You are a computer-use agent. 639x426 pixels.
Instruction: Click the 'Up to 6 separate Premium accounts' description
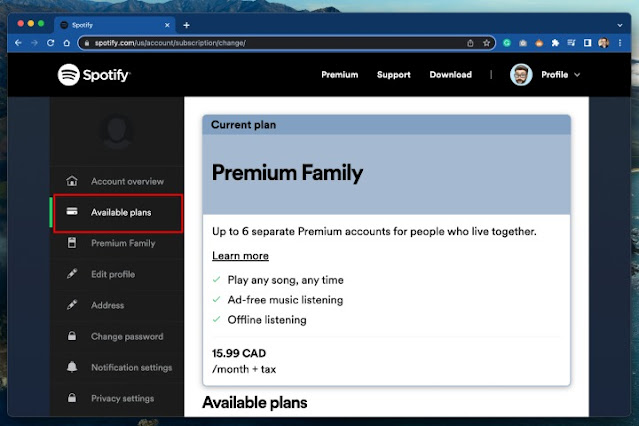(x=374, y=231)
